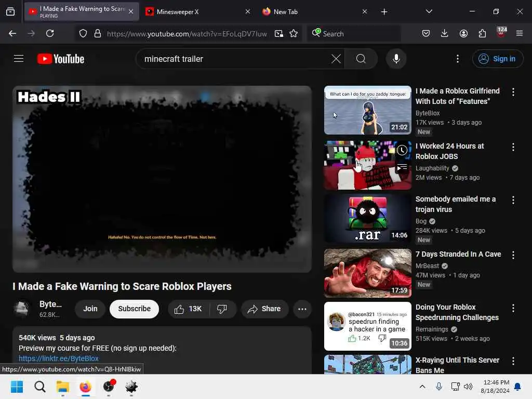The width and height of the screenshot is (532, 399).
Task: Open the ByteBlox channel avatar
Action: 22,309
